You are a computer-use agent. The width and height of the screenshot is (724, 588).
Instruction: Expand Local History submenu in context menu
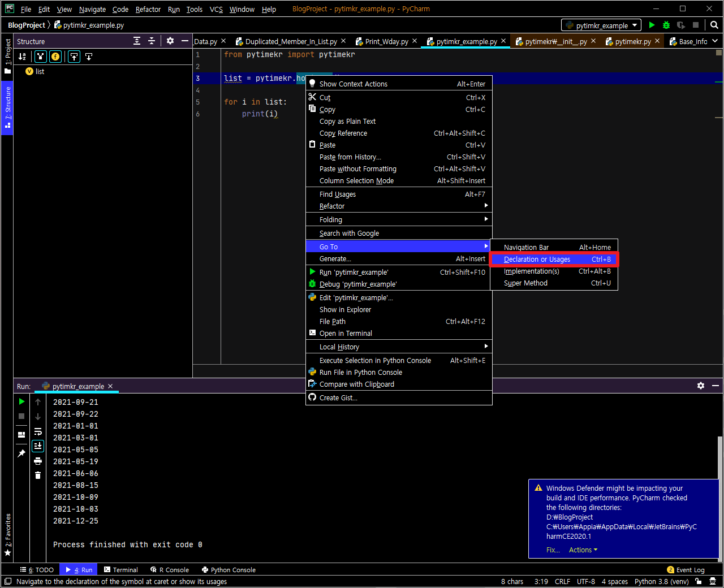pyautogui.click(x=399, y=347)
